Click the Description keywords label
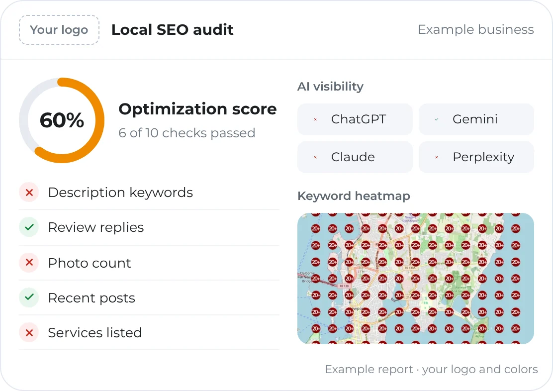553x392 pixels. pyautogui.click(x=120, y=193)
